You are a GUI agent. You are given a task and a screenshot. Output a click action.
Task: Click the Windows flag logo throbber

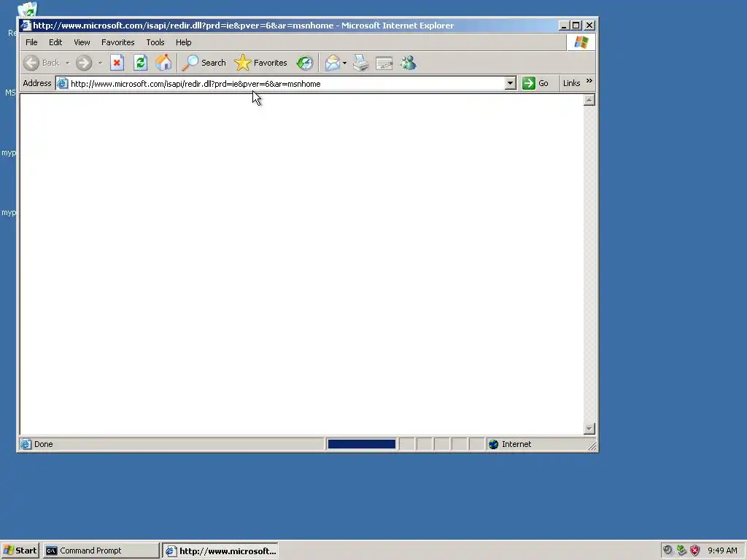[581, 42]
